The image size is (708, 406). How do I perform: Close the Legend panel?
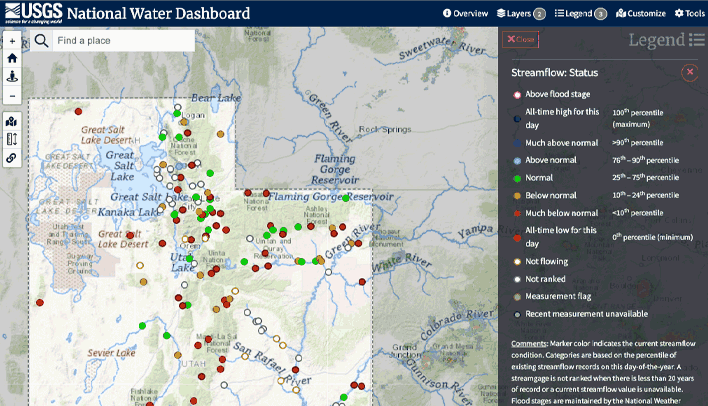click(x=521, y=39)
